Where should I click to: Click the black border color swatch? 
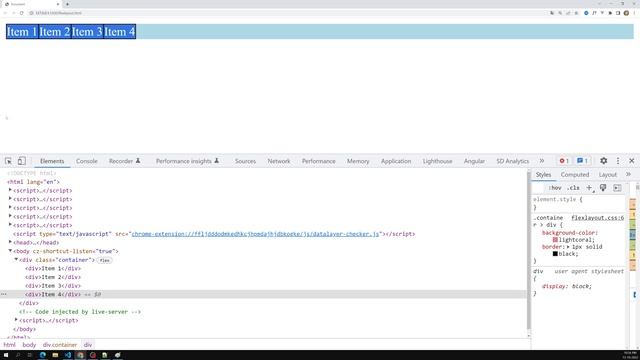555,254
